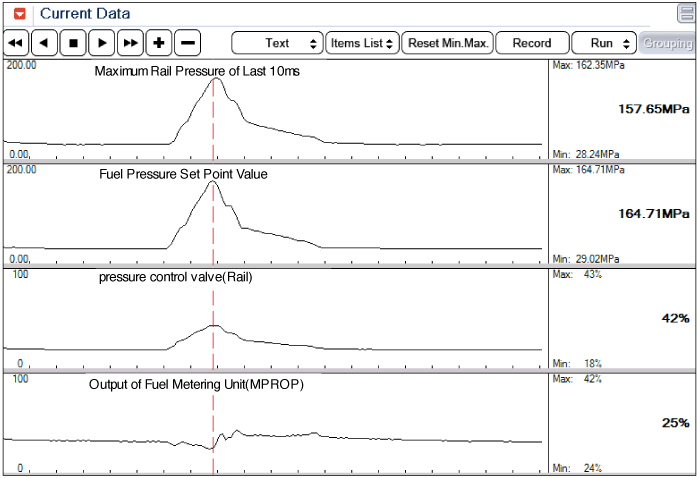This screenshot has width=700, height=478.
Task: Select the 25% current value reading
Action: click(x=675, y=423)
